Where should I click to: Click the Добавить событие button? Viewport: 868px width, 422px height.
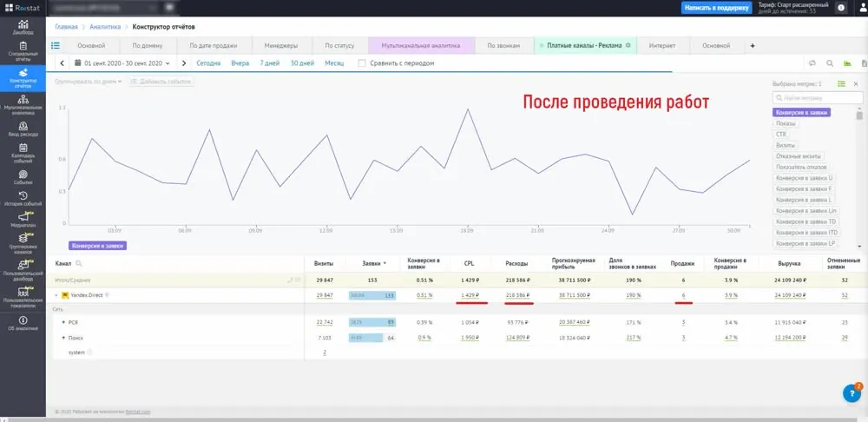[161, 82]
